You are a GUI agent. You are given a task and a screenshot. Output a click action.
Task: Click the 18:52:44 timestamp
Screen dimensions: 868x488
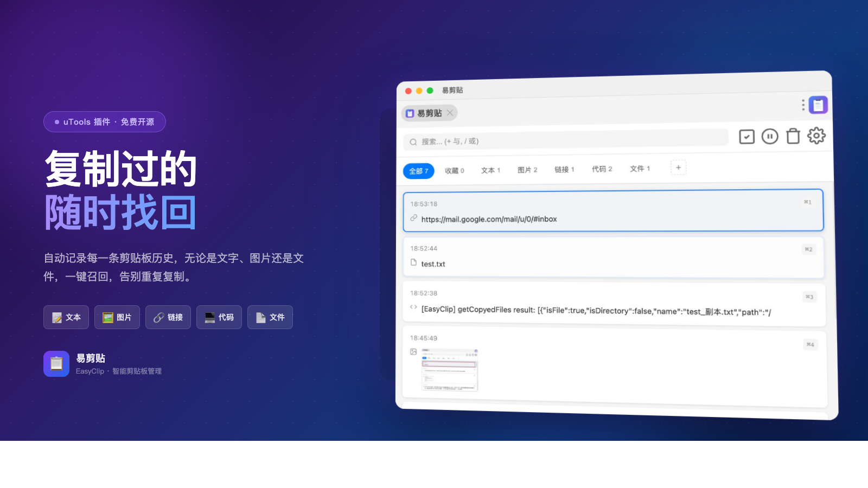click(x=424, y=248)
